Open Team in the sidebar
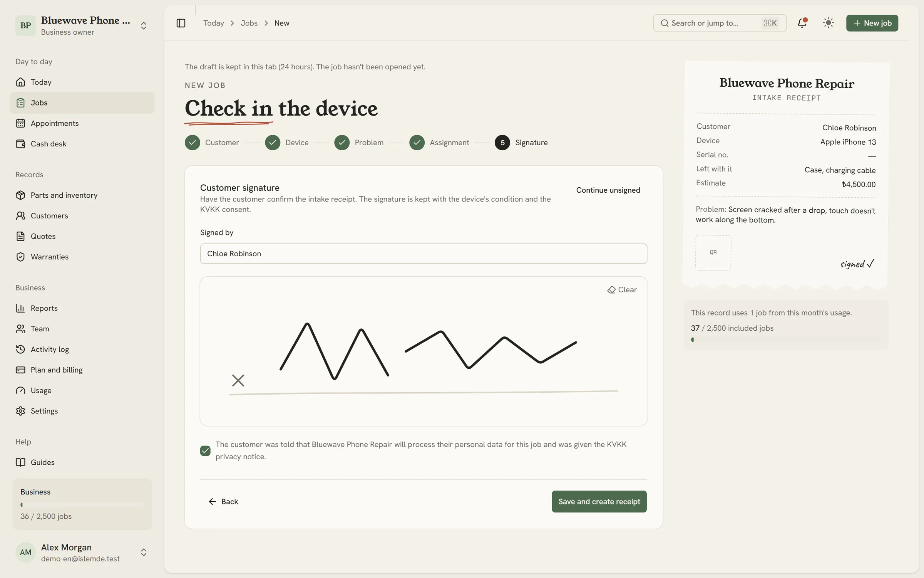The image size is (924, 578). coord(82,329)
